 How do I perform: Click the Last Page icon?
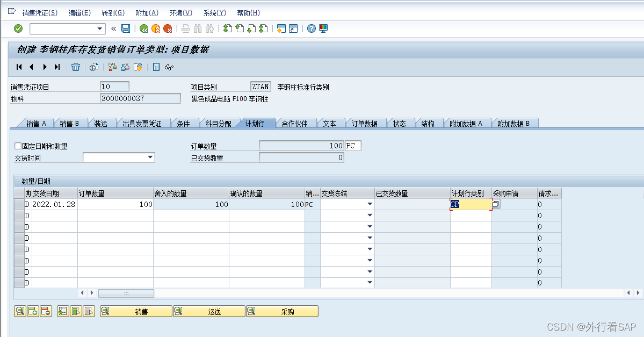263,28
